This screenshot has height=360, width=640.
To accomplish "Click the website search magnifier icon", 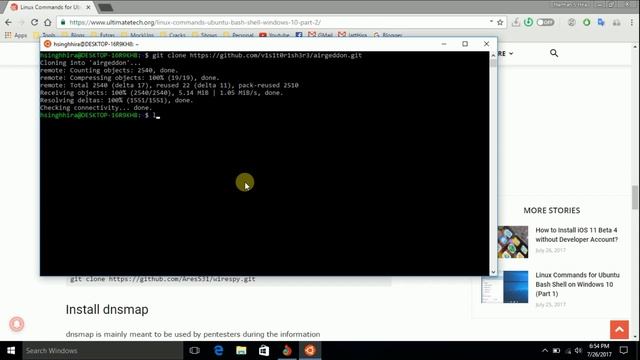I will pos(554,53).
